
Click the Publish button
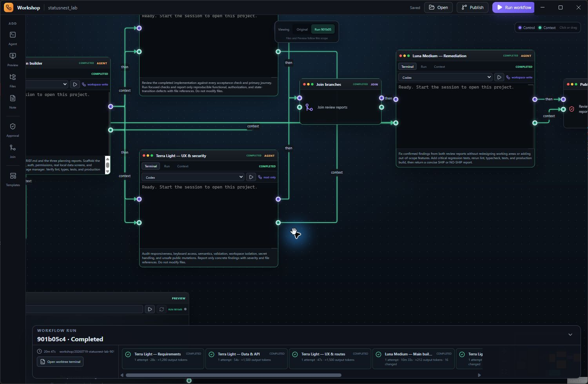tap(472, 7)
